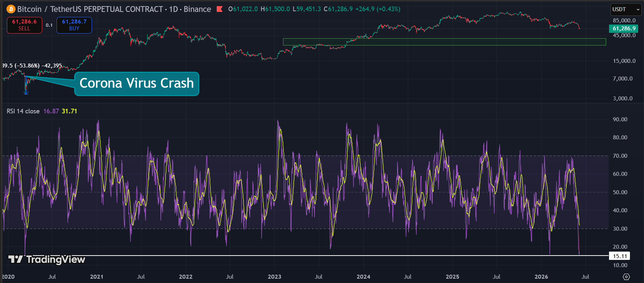Click the 2021 label on time axis
The width and height of the screenshot is (644, 283).
pyautogui.click(x=97, y=277)
